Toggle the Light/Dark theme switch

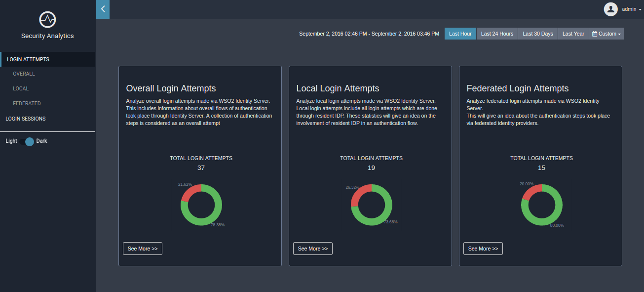(29, 141)
